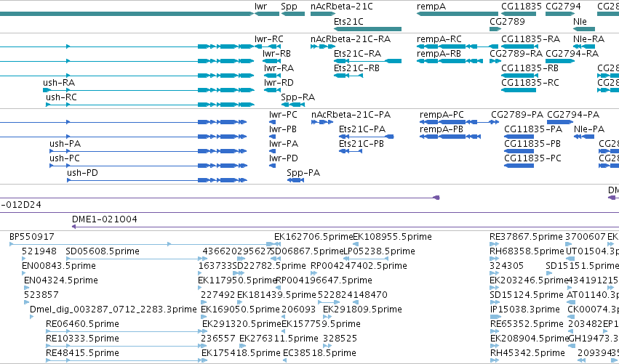
Task: Click the BP550917 EST label
Action: click(x=31, y=237)
